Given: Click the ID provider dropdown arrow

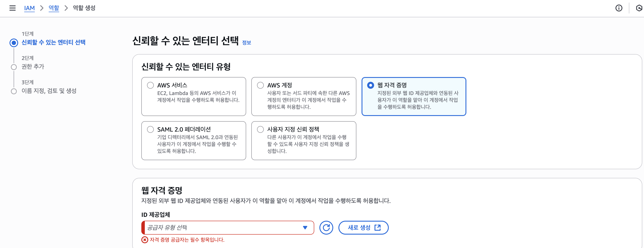Looking at the screenshot, I should point(305,227).
